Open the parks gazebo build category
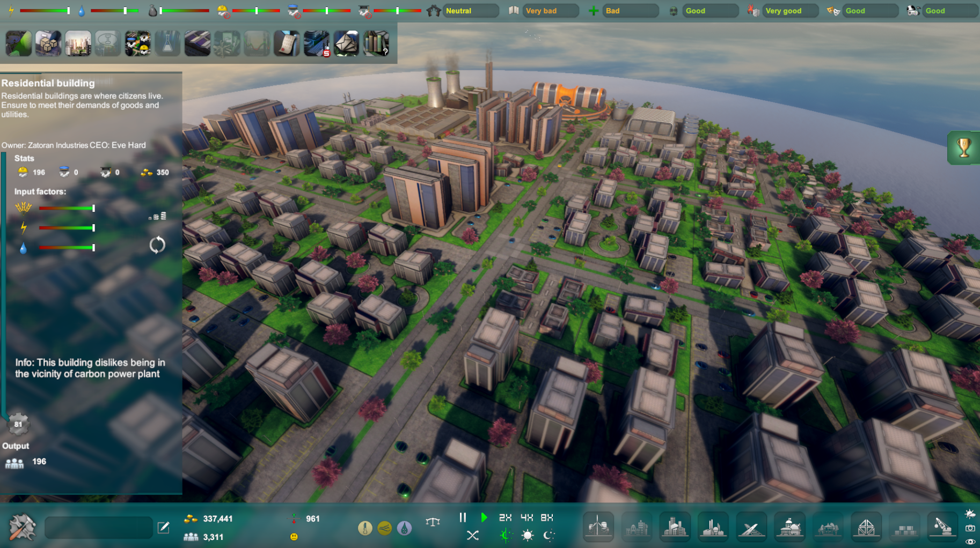The image size is (980, 548). click(828, 527)
